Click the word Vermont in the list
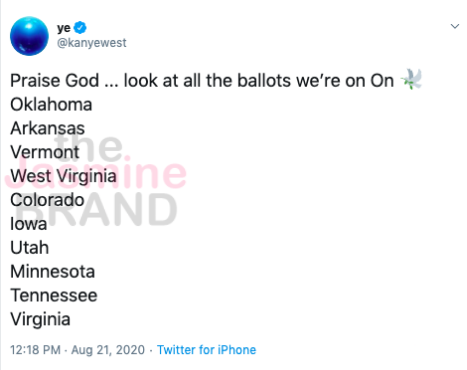This screenshot has height=370, width=467. pos(45,152)
